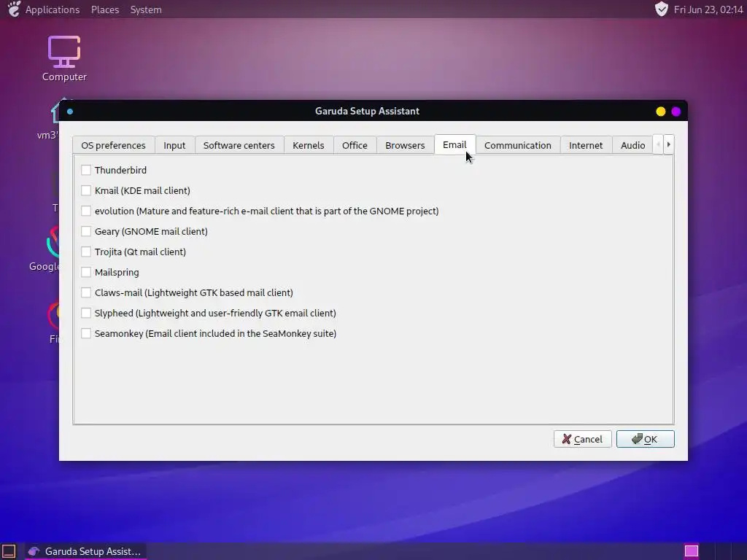Open the Communication tab

coord(518,145)
